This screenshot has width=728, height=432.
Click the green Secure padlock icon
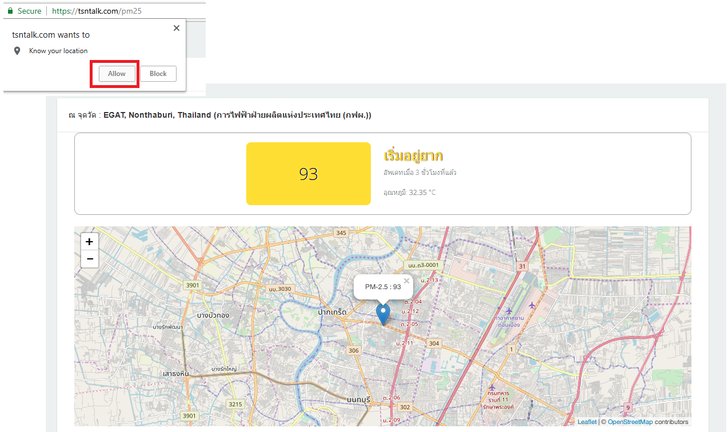pos(9,9)
